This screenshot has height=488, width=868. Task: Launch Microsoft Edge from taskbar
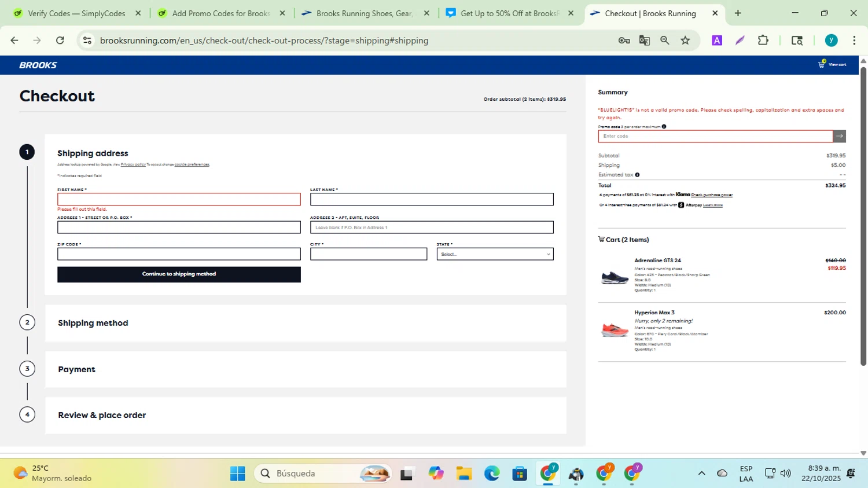pyautogui.click(x=492, y=474)
